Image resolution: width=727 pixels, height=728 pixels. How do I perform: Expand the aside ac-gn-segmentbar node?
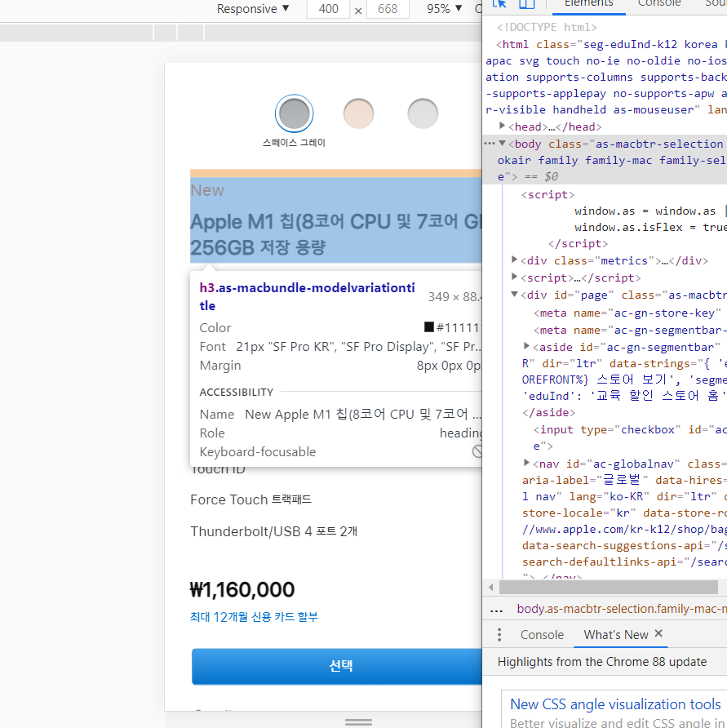click(526, 346)
